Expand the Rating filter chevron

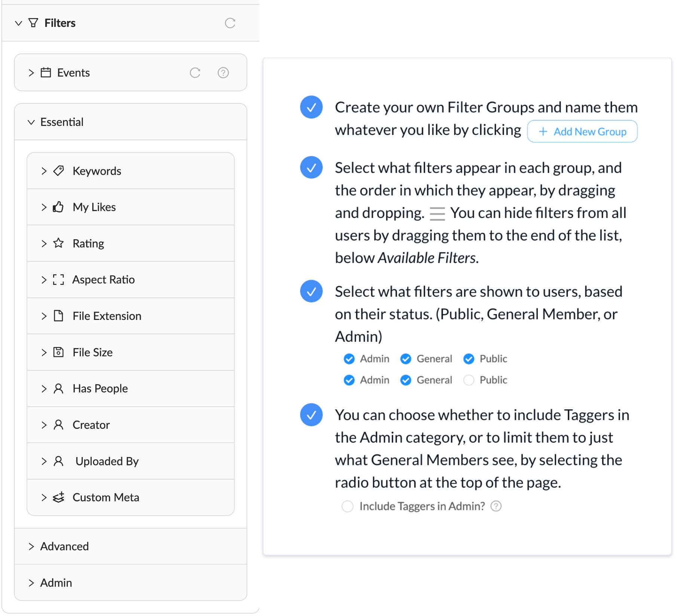pos(44,243)
